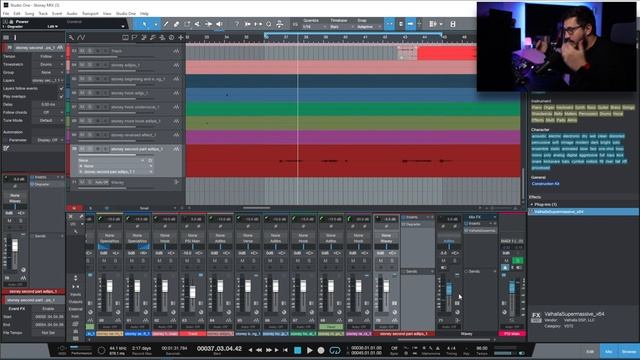Open the Quantize value dropdown

coord(314,27)
